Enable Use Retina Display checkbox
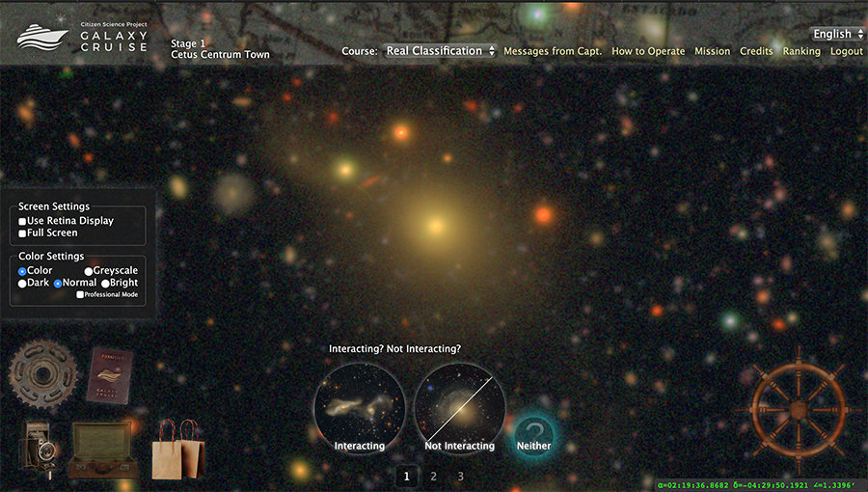868x492 pixels. point(23,221)
